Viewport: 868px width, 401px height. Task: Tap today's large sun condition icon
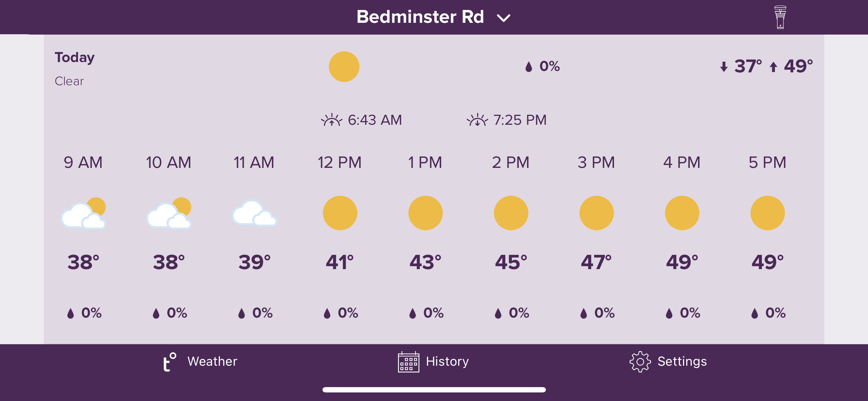344,67
